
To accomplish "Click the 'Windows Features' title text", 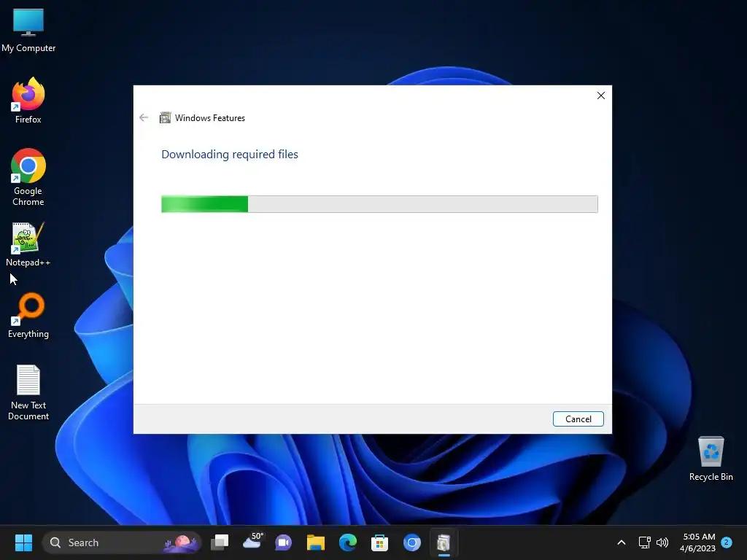I will [209, 118].
